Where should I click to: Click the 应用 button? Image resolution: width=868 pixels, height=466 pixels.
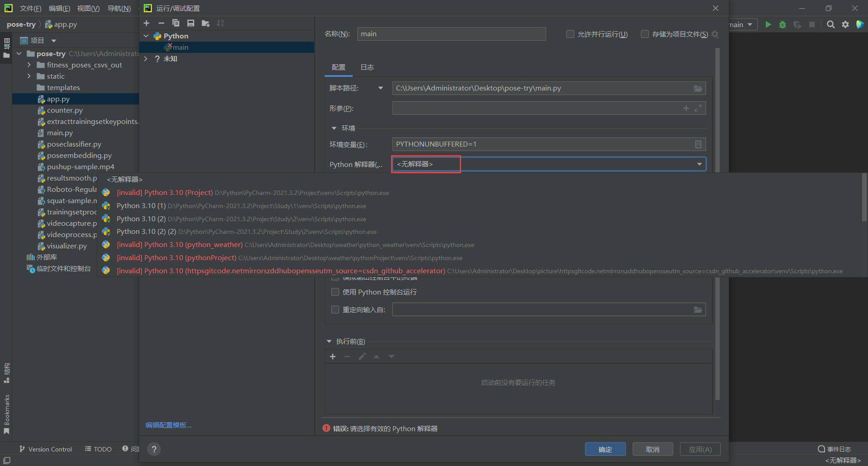point(700,449)
